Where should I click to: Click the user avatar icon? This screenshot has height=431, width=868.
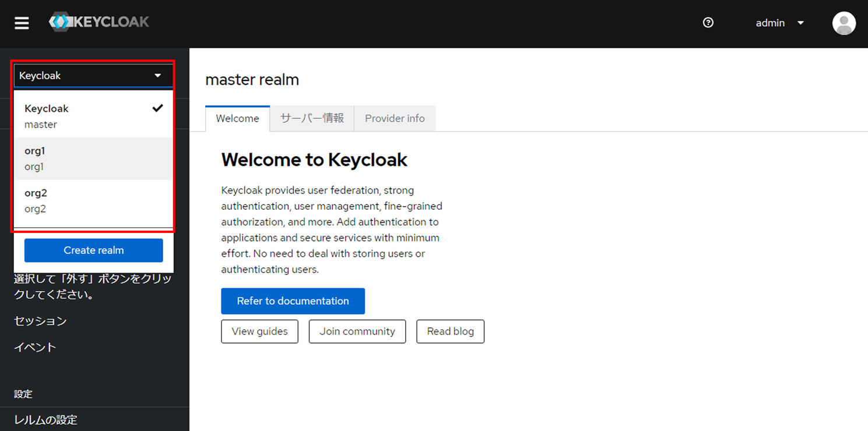pyautogui.click(x=844, y=23)
